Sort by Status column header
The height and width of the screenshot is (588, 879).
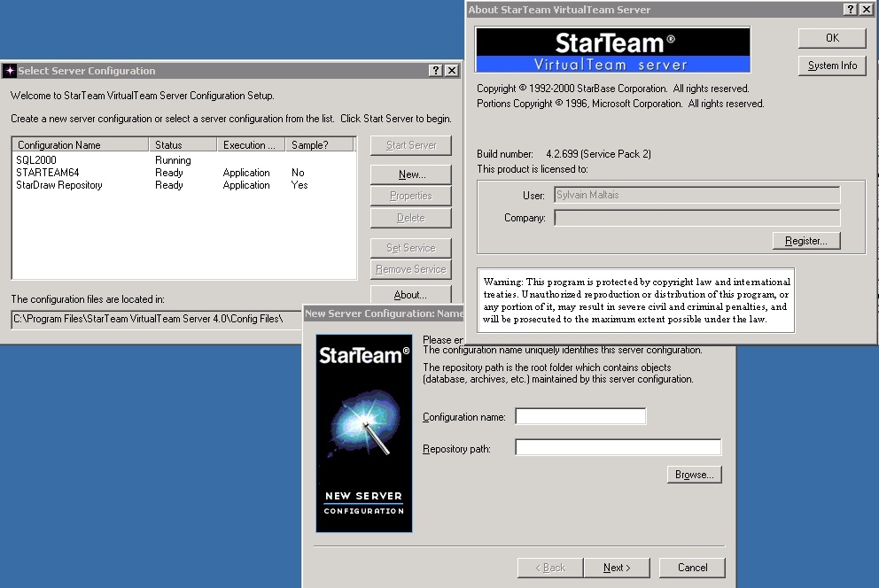183,144
